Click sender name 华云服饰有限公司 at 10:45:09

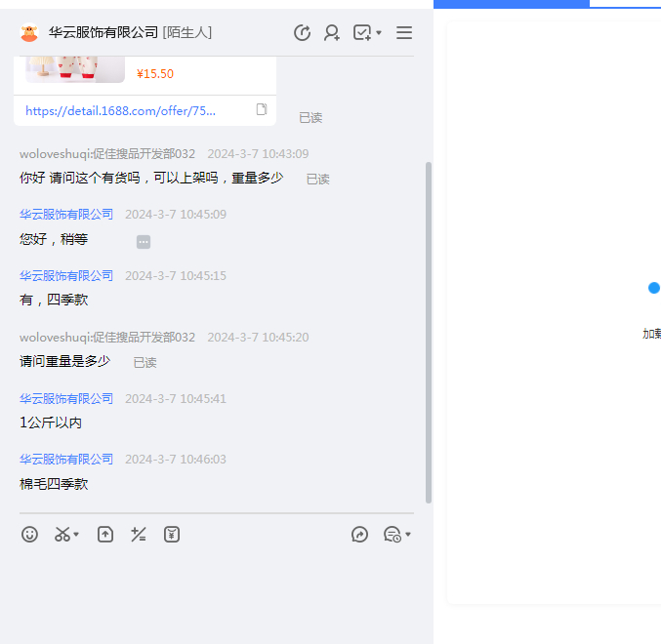pos(66,215)
